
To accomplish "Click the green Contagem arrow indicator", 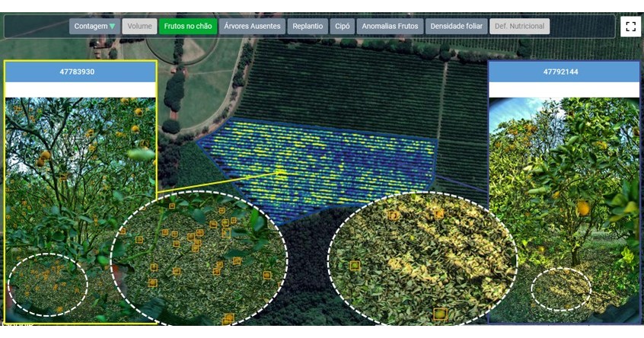I will pyautogui.click(x=112, y=27).
